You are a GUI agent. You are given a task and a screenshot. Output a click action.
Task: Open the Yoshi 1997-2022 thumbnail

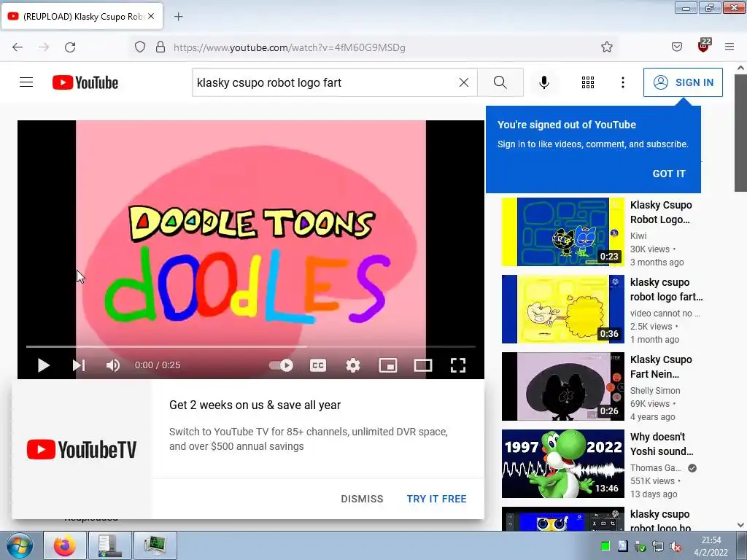coord(562,464)
